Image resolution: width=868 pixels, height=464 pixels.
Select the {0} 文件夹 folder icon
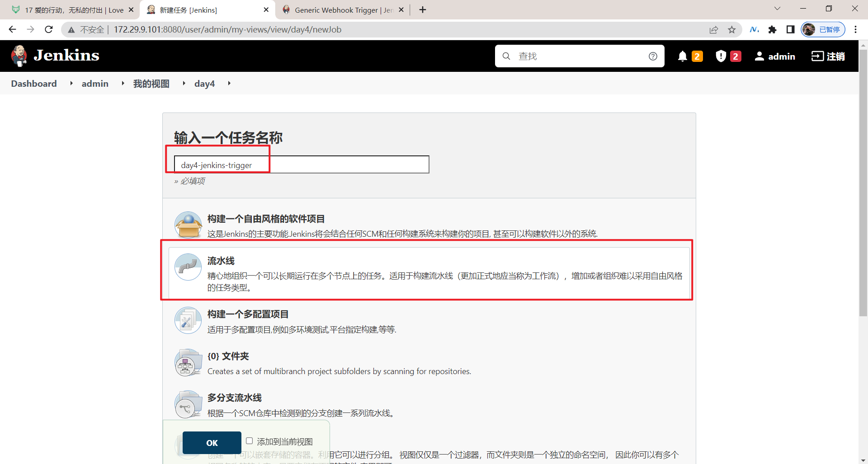click(x=188, y=362)
